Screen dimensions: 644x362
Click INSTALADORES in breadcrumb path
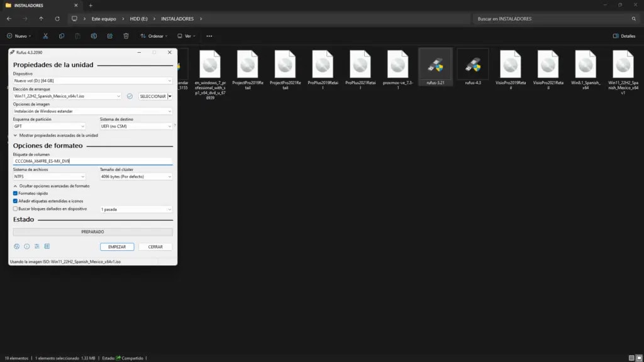click(x=177, y=19)
